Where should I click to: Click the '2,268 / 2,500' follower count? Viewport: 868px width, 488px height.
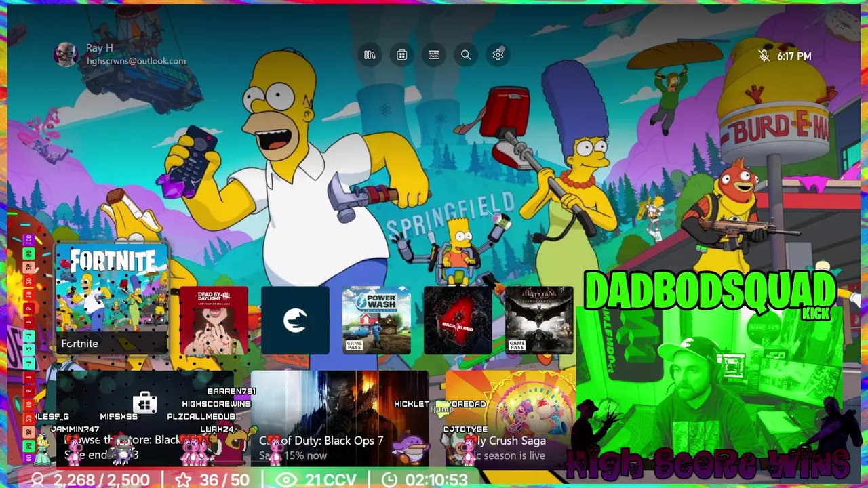(101, 480)
